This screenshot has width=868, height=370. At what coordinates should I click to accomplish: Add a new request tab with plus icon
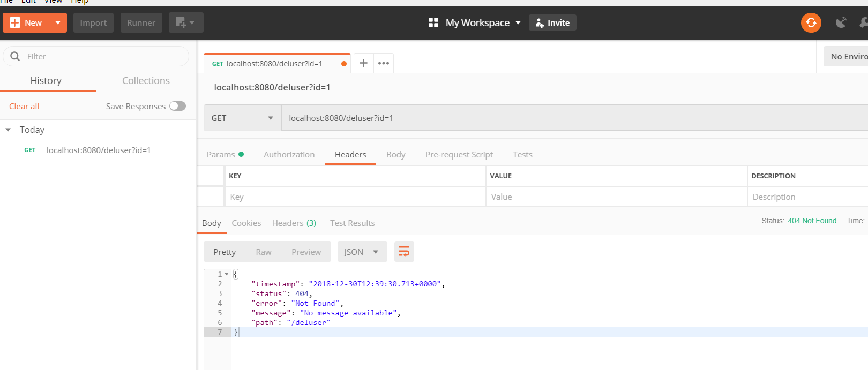click(x=363, y=63)
